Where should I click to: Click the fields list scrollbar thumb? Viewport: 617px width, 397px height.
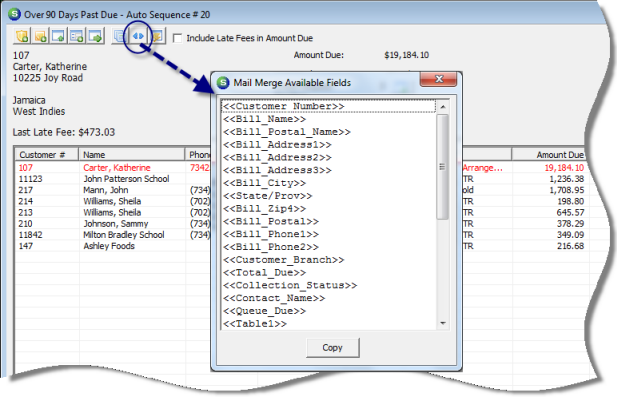[443, 166]
